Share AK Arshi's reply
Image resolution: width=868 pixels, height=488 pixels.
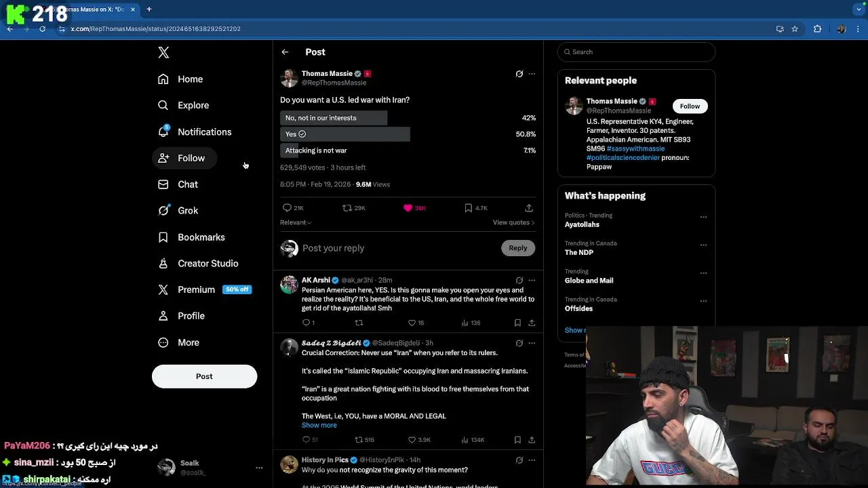[532, 323]
